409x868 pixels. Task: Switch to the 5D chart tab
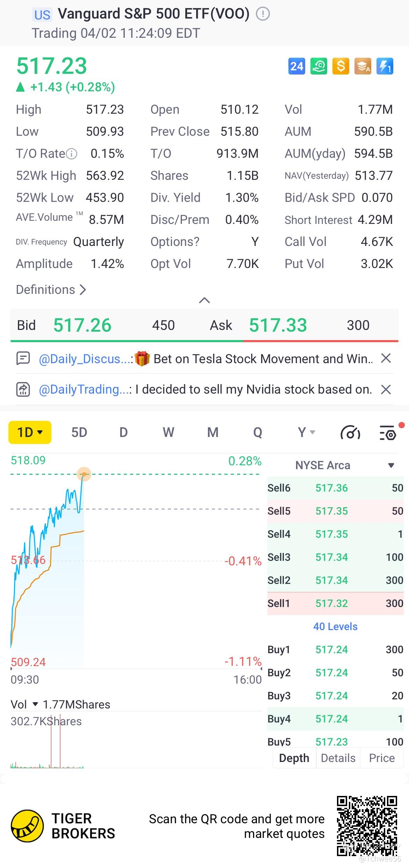(x=79, y=432)
